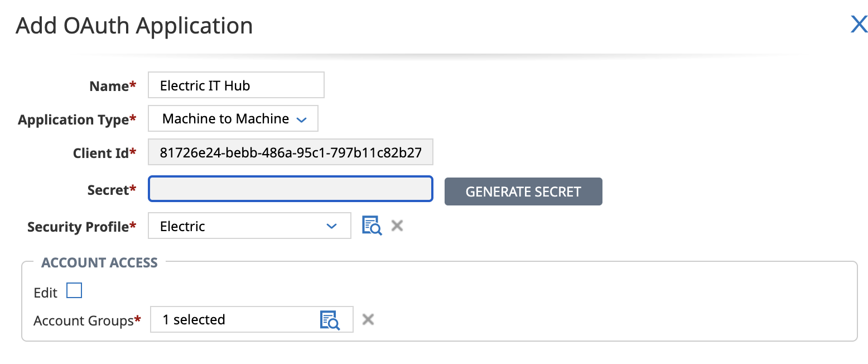Screen dimensions: 868x364
Task: Click the Edit label beside the checkbox
Action: tap(45, 293)
